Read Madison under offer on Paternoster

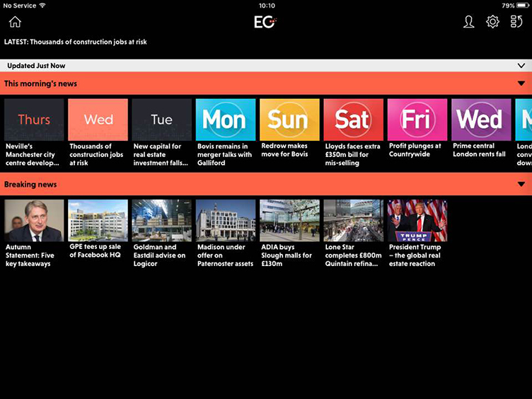click(225, 255)
